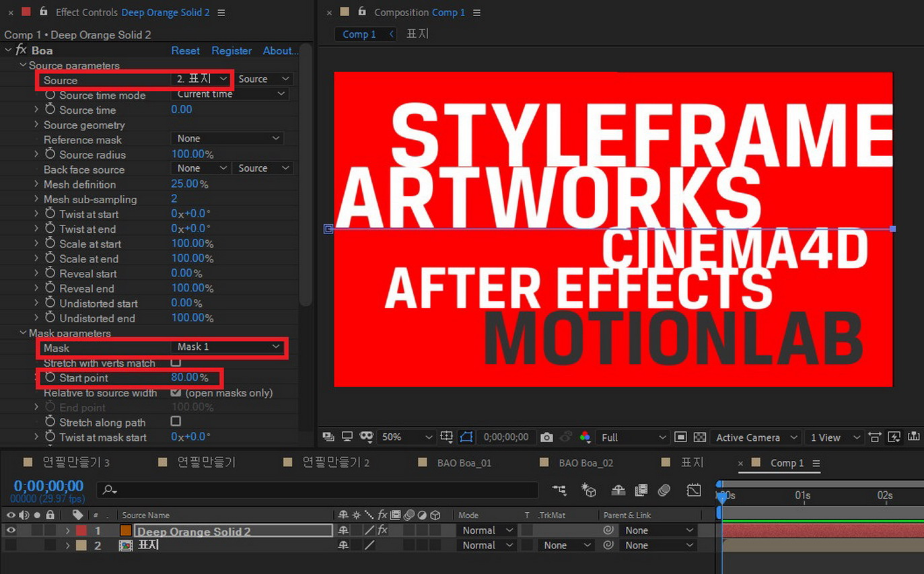Image resolution: width=924 pixels, height=574 pixels.
Task: Toggle effects fx switch on Deep Orange Solid 2
Action: (x=382, y=530)
